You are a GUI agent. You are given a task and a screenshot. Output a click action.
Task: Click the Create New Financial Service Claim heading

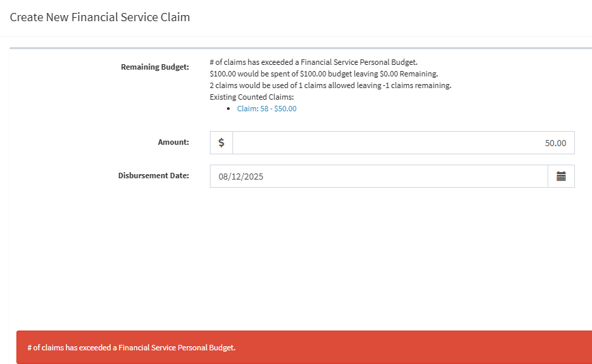coord(100,17)
